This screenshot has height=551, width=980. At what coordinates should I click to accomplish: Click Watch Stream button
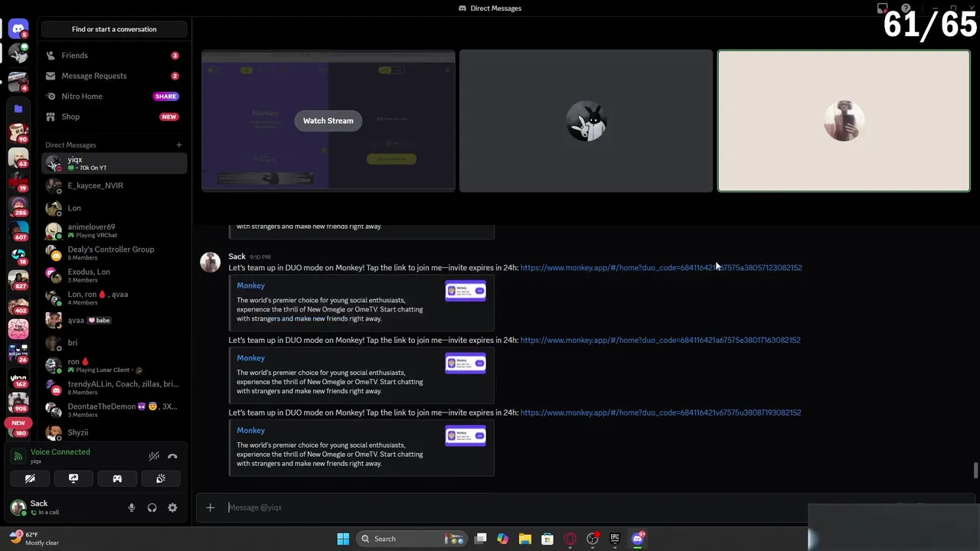click(x=328, y=120)
